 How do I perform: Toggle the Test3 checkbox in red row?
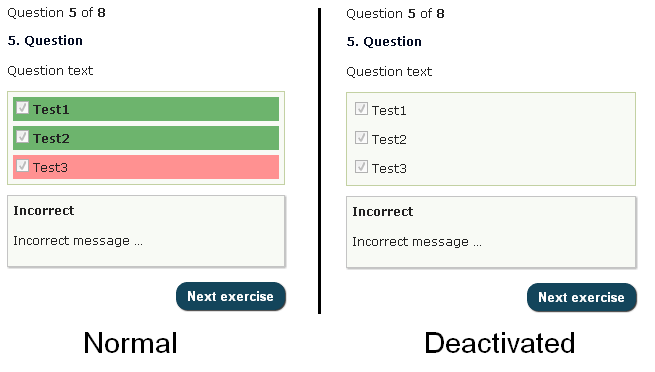coord(23,166)
